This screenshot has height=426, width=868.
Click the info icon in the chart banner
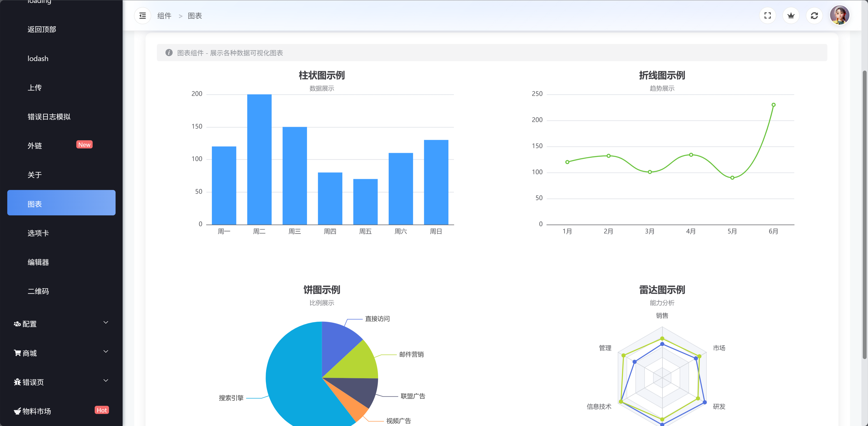[x=169, y=53]
